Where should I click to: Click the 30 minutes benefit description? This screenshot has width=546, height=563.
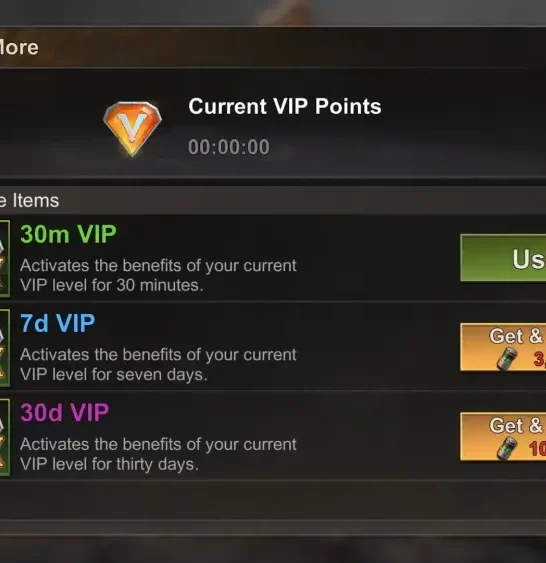[158, 275]
